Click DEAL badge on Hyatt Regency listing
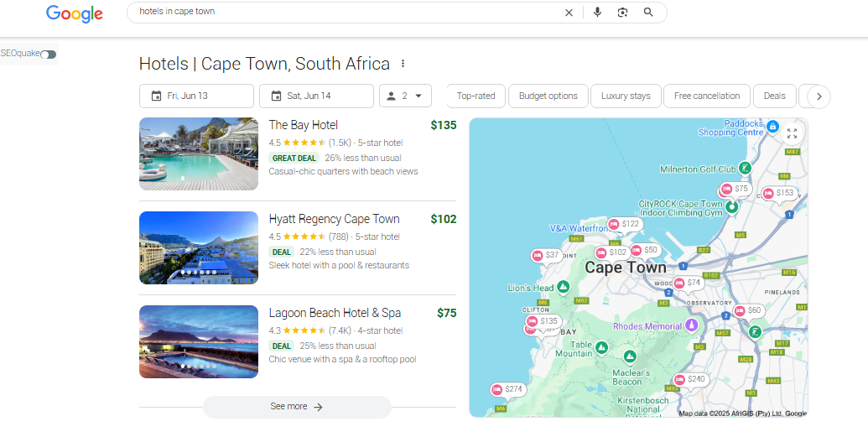Viewport: 868px width, 437px height. point(282,252)
